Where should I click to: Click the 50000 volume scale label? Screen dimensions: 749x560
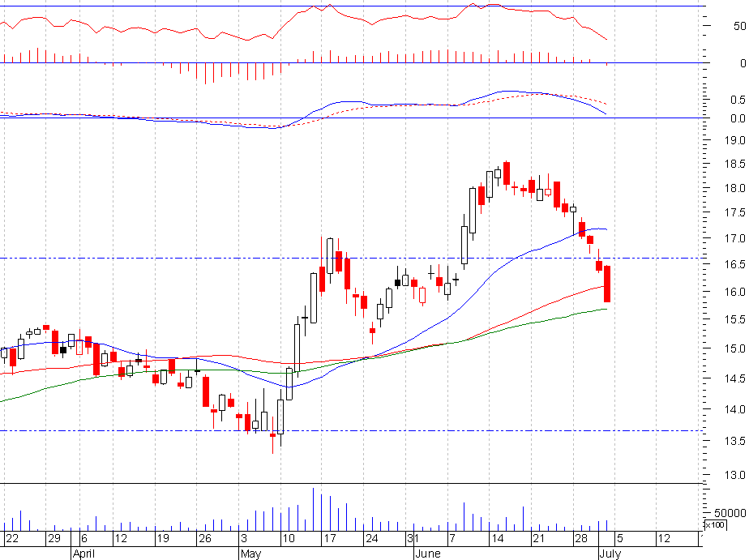click(730, 513)
